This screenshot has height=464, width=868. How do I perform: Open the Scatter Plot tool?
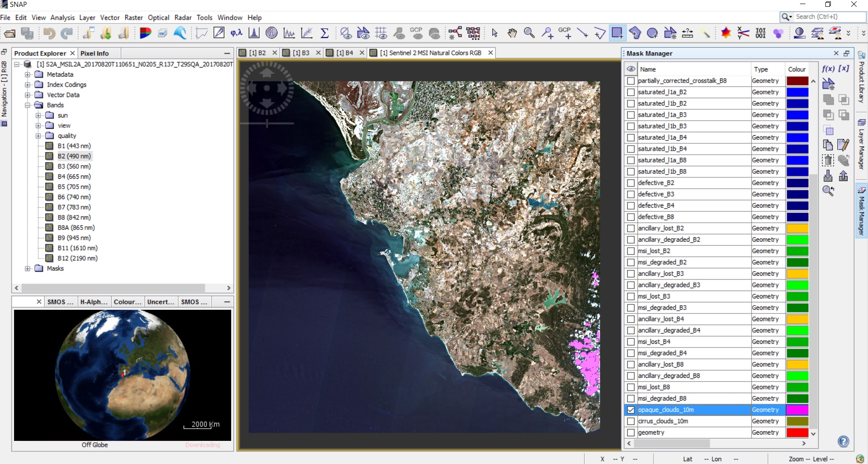tap(307, 33)
